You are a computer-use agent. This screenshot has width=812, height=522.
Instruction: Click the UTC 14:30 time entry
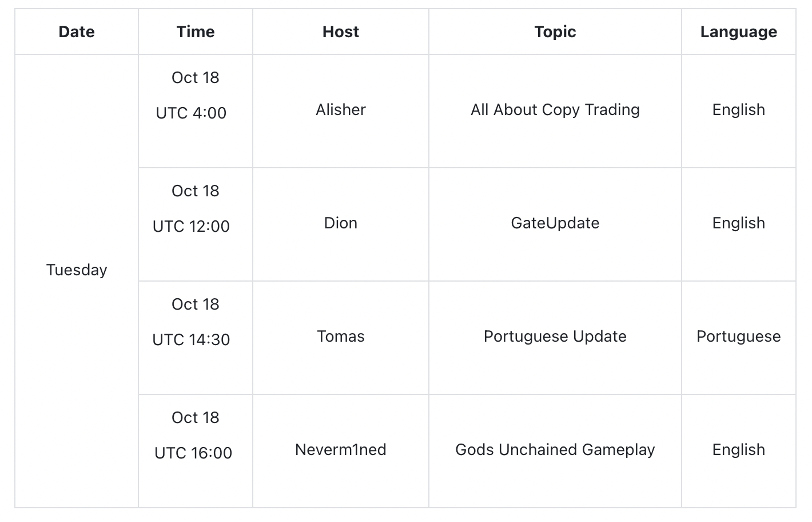tap(192, 340)
